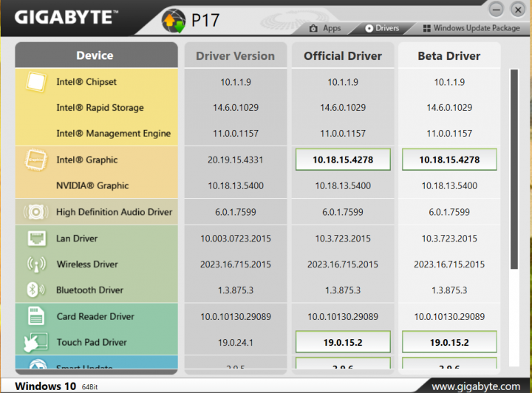Open the Apps tab
Screen dimensions: 532x393
[x=325, y=28]
